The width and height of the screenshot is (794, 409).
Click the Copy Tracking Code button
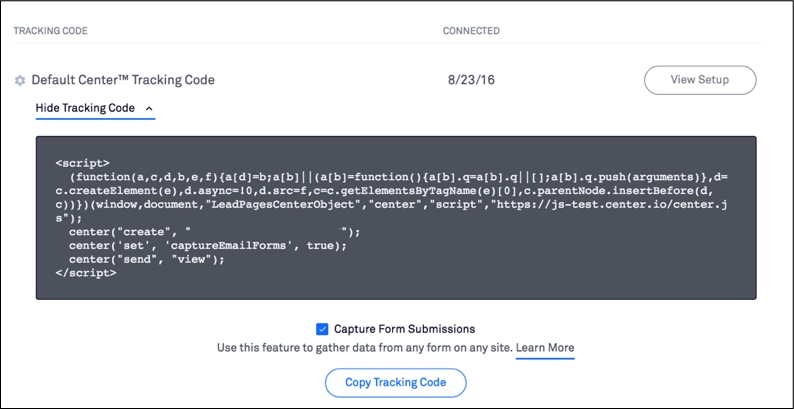coord(395,382)
